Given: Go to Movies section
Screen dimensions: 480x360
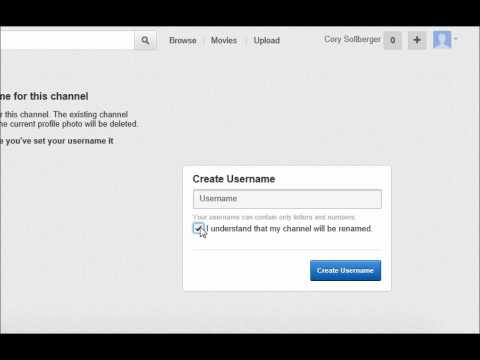Looking at the screenshot, I should [224, 40].
